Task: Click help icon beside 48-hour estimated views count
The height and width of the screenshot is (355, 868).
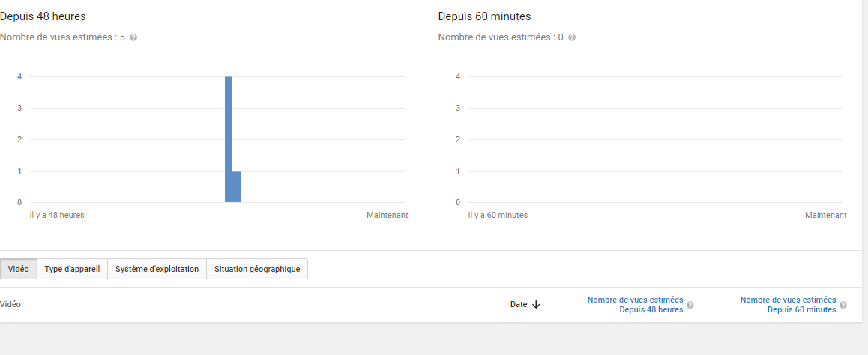Action: click(133, 37)
